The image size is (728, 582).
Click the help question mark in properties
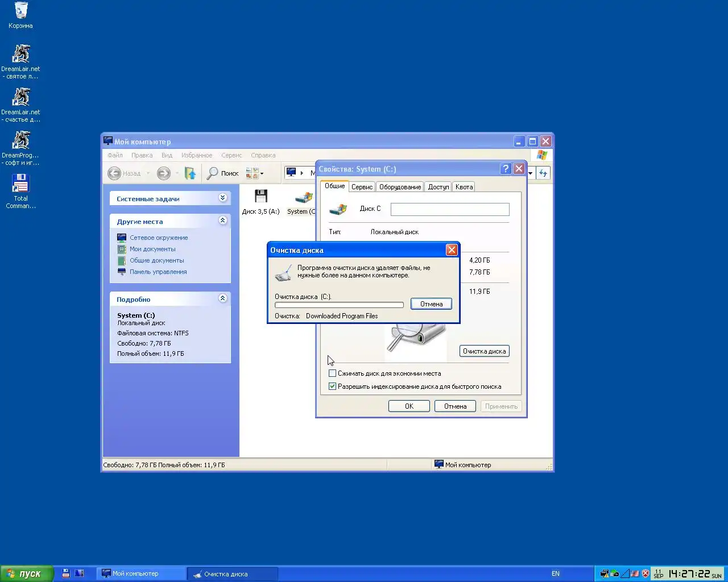pos(505,169)
